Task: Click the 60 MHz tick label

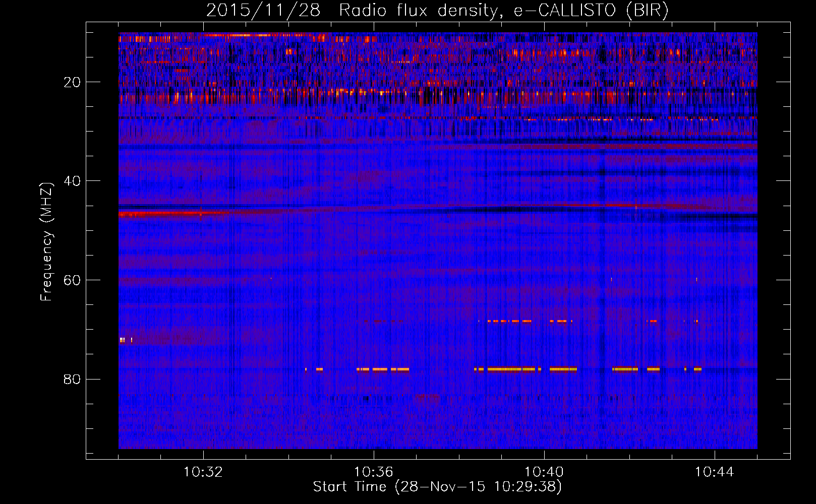Action: click(72, 280)
